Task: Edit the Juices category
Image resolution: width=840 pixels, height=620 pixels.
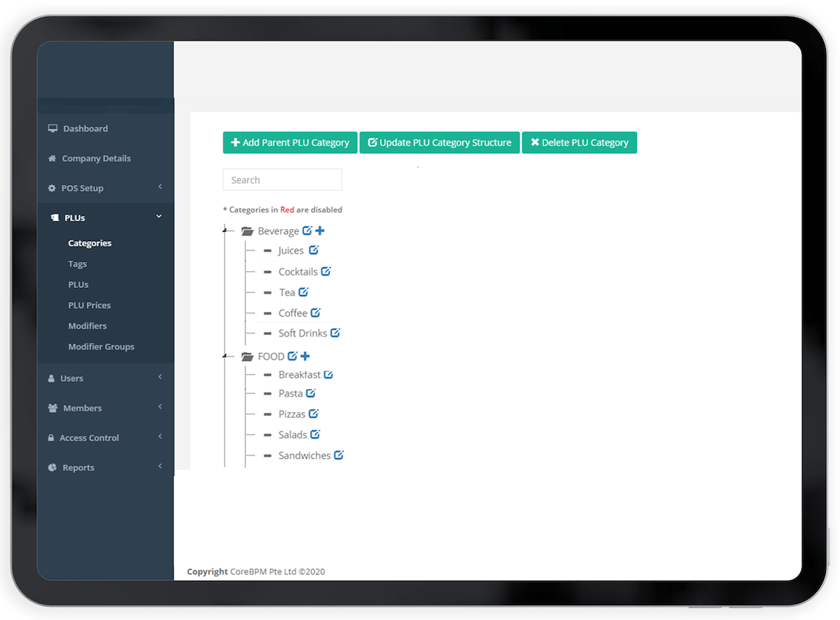Action: point(314,250)
